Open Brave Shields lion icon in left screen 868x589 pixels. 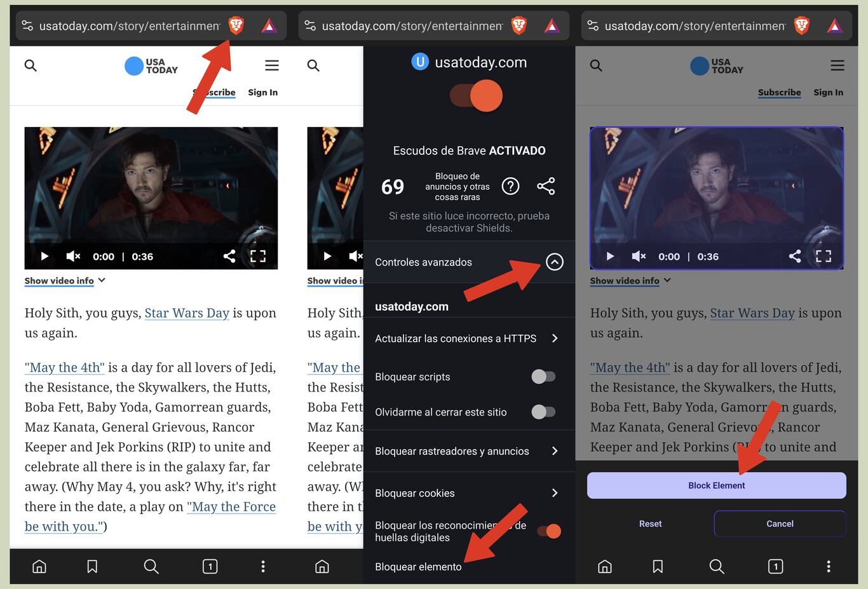[x=236, y=25]
